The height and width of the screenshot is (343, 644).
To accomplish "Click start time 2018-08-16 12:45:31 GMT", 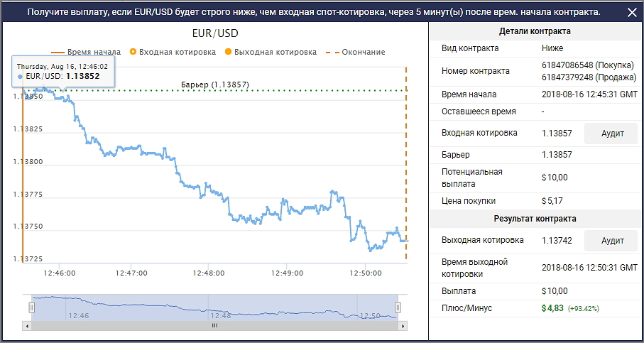I will (590, 94).
